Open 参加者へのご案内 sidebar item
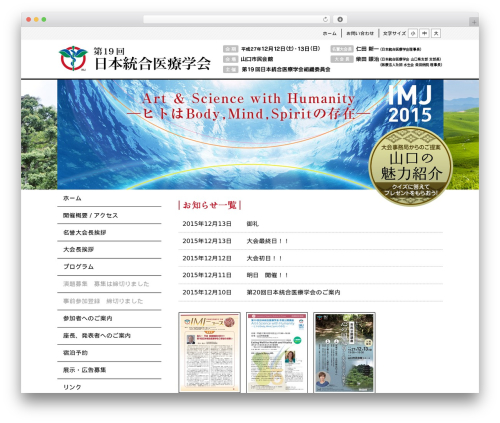Viewport: 500px width, 423px height. point(109,318)
